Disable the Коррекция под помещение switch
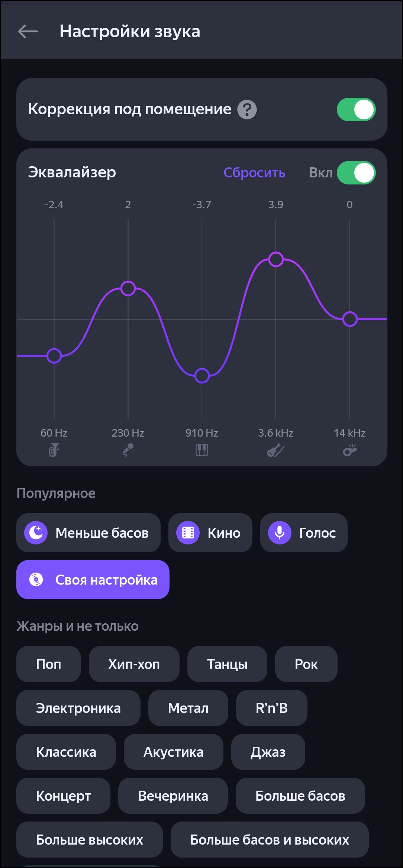Screen dimensions: 403x868 356,110
